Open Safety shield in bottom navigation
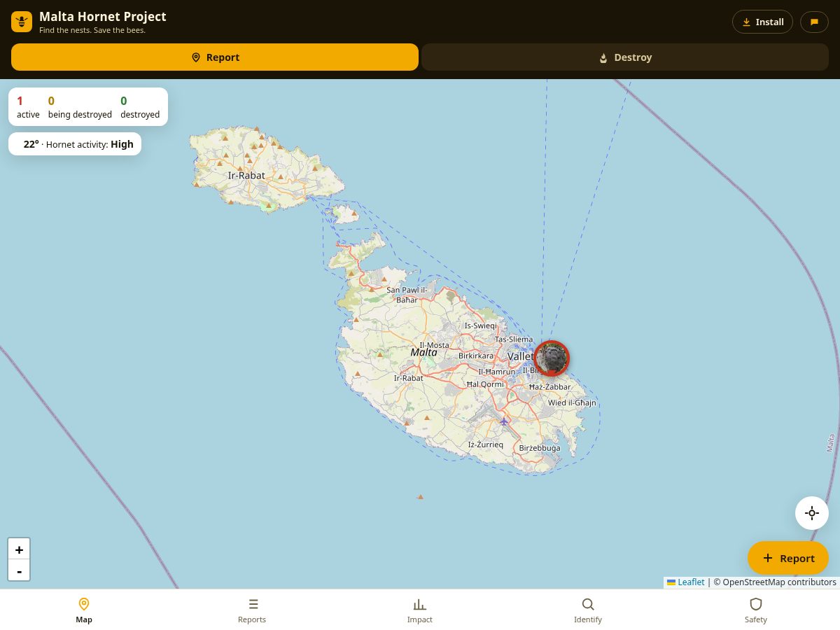 tap(756, 610)
